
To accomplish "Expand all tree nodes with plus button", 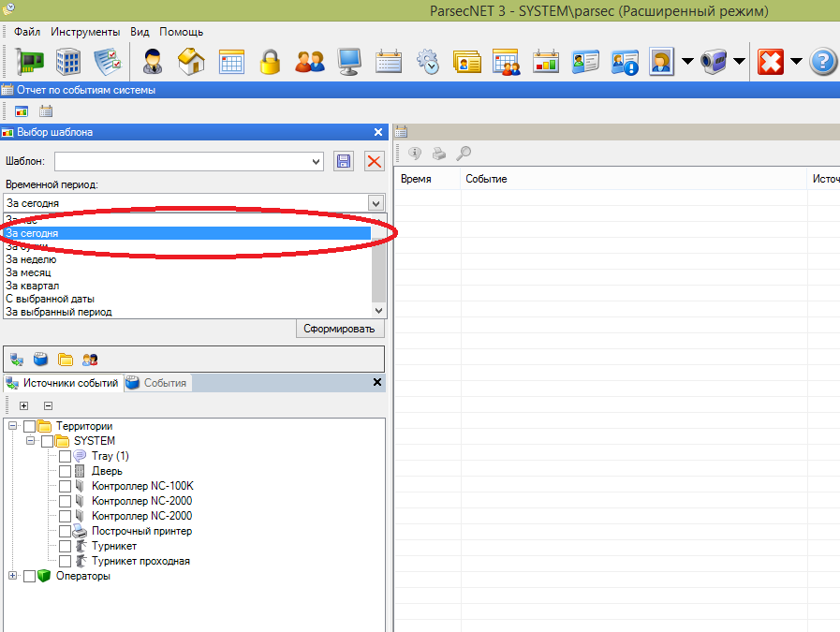I will tap(23, 406).
